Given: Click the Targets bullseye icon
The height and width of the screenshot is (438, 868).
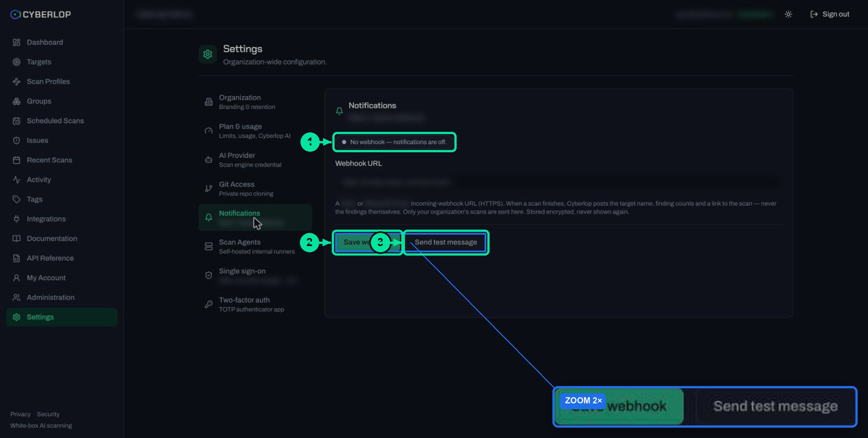Looking at the screenshot, I should click(16, 62).
